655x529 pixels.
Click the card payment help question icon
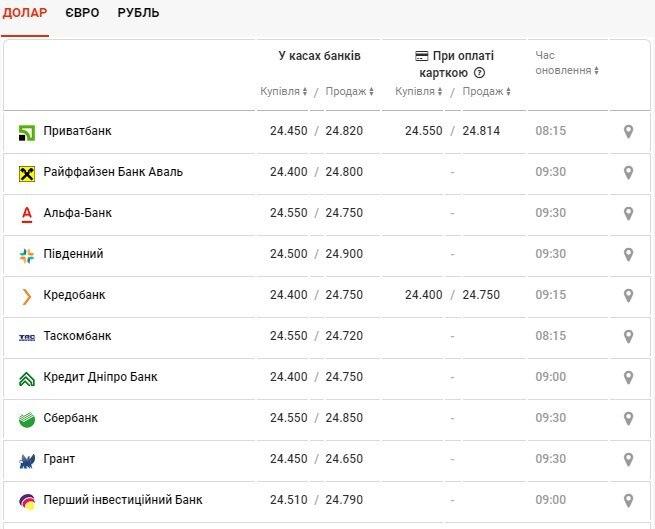(x=479, y=73)
